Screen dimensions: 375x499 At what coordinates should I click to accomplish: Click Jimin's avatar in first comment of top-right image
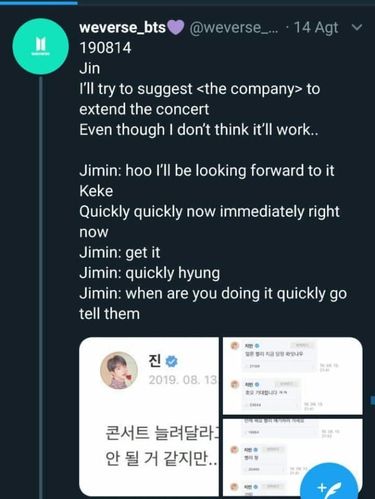tap(235, 346)
